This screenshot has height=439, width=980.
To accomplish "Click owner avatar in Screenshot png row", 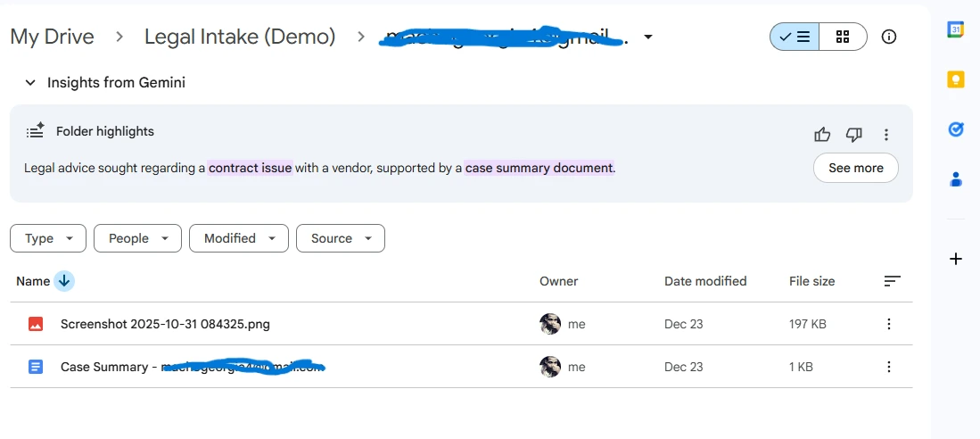I will point(550,324).
